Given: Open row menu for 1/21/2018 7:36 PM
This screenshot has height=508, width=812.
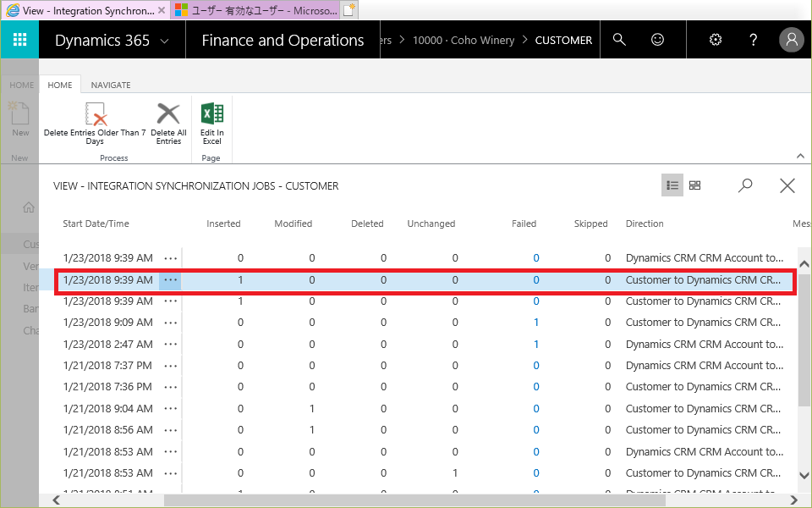Looking at the screenshot, I should click(170, 387).
